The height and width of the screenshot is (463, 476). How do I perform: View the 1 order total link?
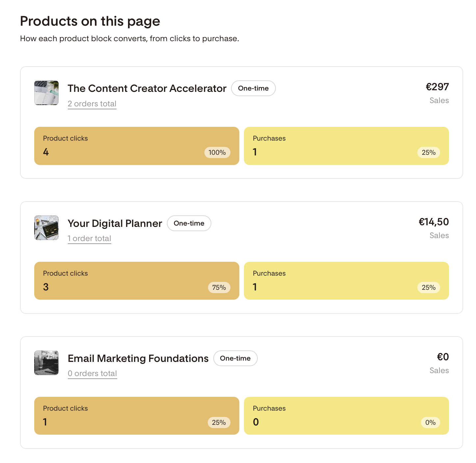pyautogui.click(x=90, y=238)
